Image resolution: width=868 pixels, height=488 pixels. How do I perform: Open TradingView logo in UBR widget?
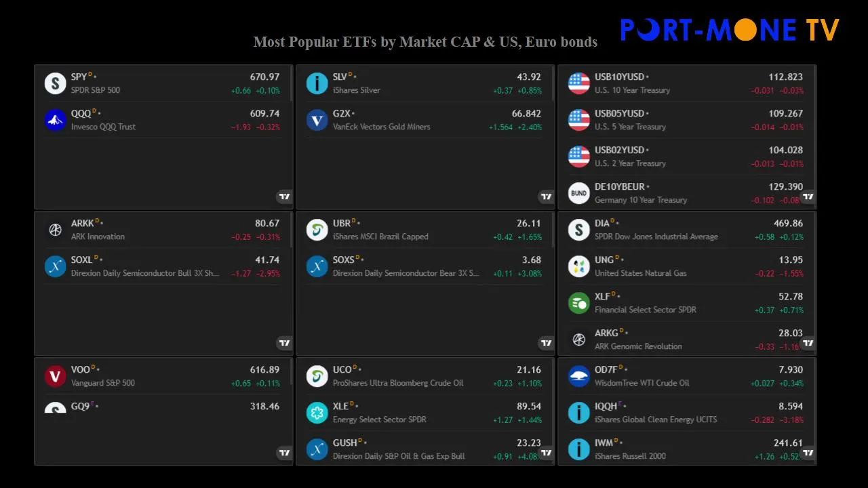[x=547, y=343]
